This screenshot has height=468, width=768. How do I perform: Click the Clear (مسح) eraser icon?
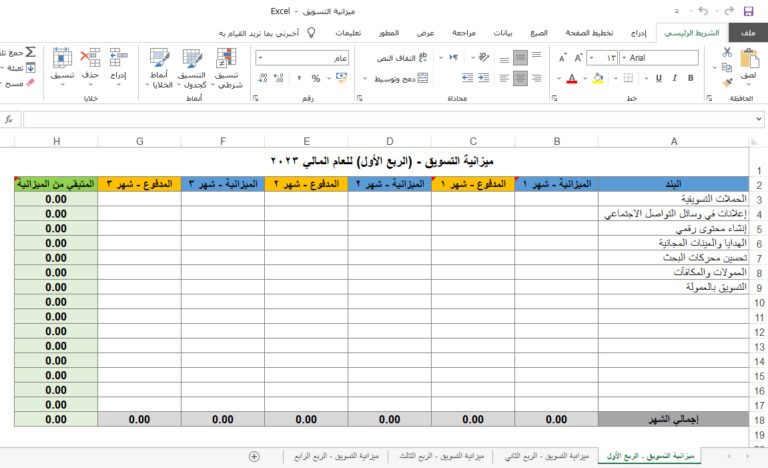coord(30,83)
